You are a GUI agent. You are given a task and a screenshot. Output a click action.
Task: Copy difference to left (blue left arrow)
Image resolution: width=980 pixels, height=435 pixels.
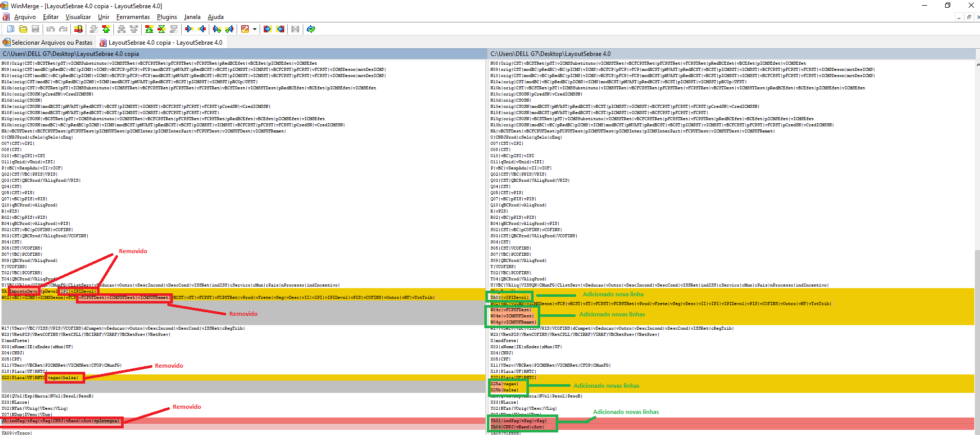202,29
